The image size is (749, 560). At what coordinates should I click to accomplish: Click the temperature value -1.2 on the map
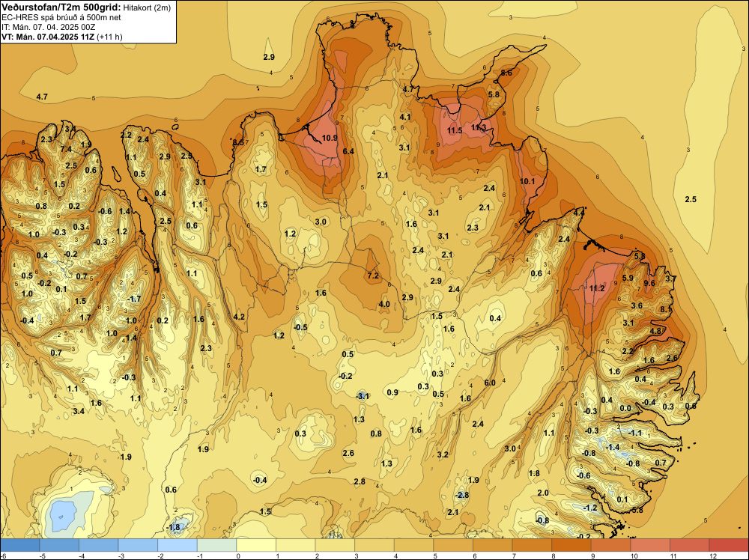click(x=590, y=508)
